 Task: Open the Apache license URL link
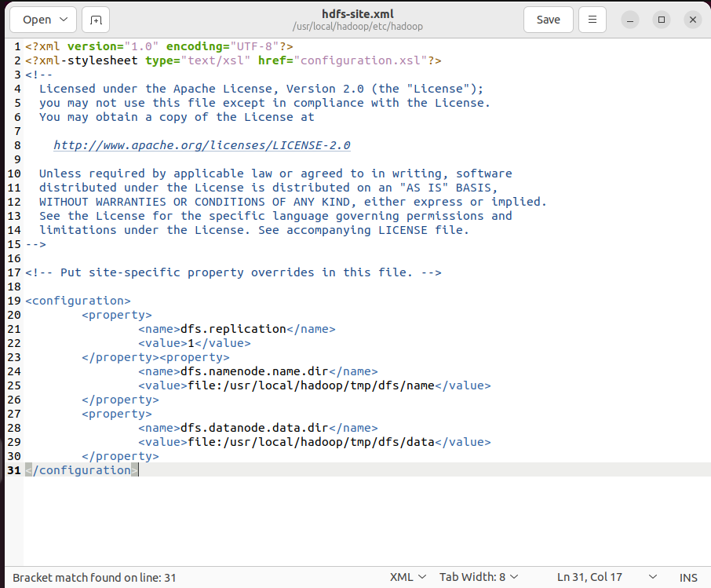(x=202, y=145)
